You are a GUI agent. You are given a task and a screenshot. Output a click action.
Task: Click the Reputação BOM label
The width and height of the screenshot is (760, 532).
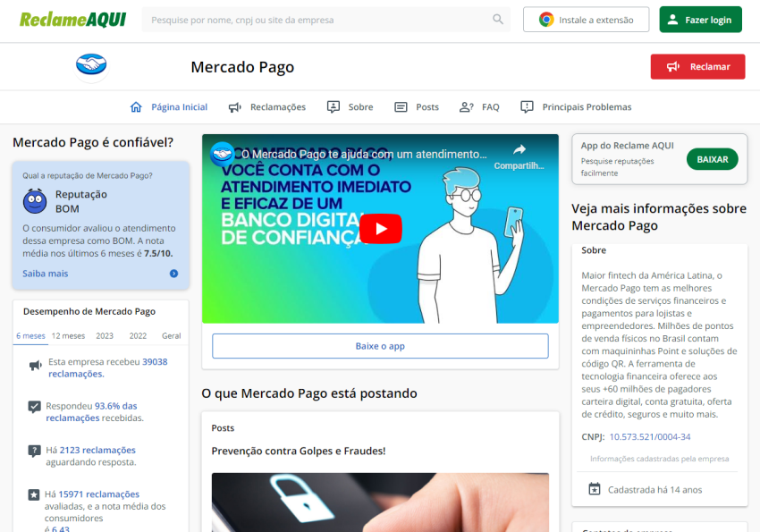click(81, 201)
